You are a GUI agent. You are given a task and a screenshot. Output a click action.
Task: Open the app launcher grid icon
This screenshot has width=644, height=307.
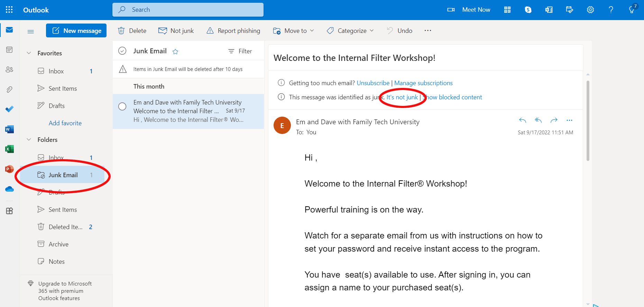tap(9, 10)
